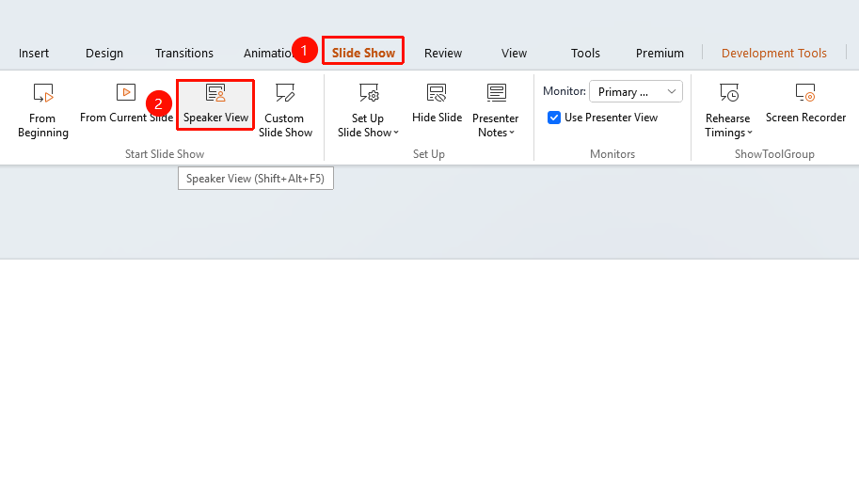
Task: Switch to the Design tab
Action: coord(104,53)
